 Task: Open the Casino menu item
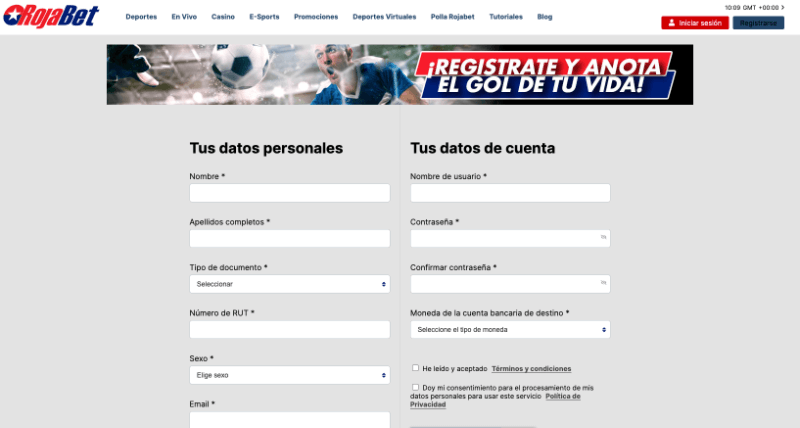223,17
